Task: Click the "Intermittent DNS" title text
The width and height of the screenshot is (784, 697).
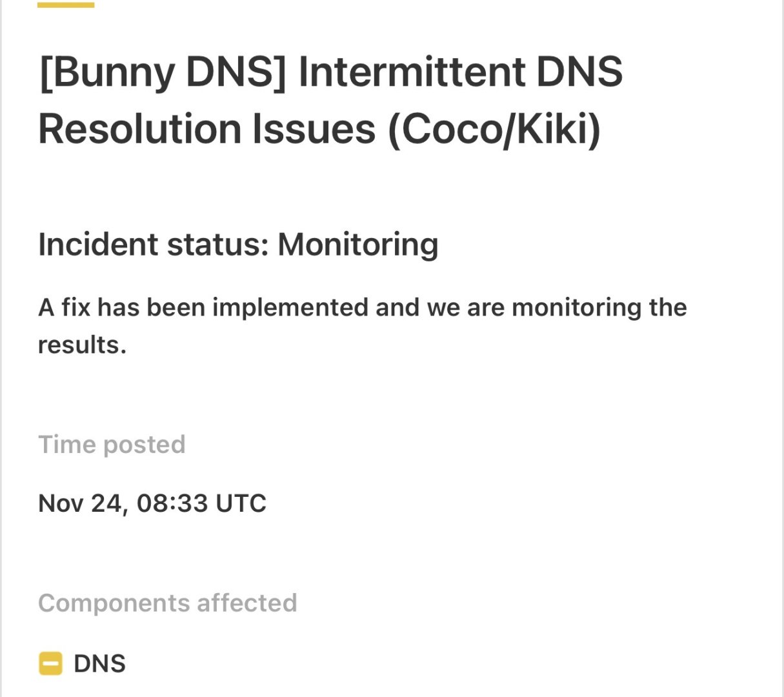Action: click(460, 72)
